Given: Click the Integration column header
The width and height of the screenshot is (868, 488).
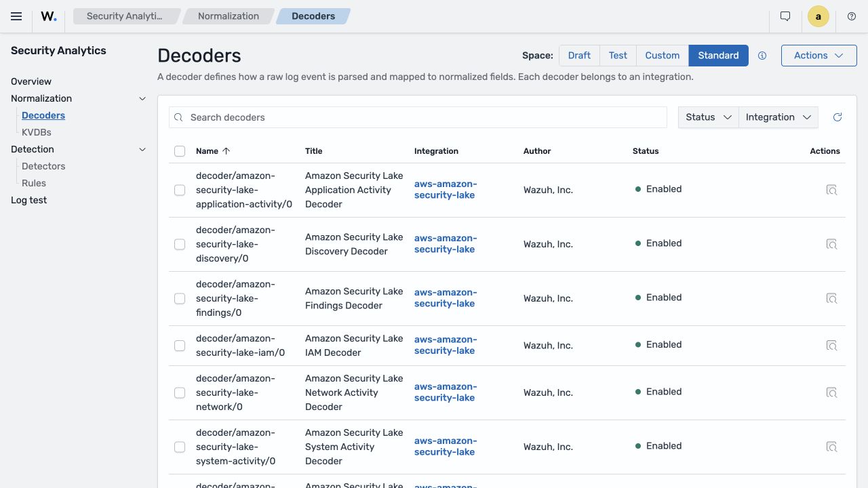Looking at the screenshot, I should point(436,151).
